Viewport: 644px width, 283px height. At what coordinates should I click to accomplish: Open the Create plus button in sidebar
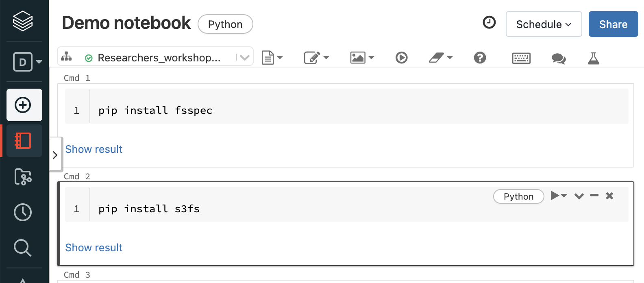(x=24, y=105)
